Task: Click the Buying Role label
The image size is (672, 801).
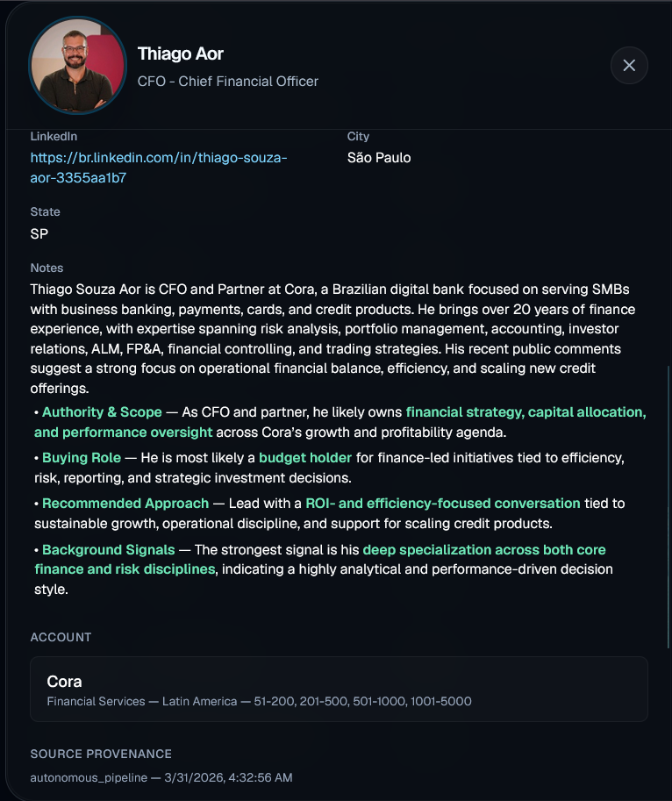Action: coord(82,457)
